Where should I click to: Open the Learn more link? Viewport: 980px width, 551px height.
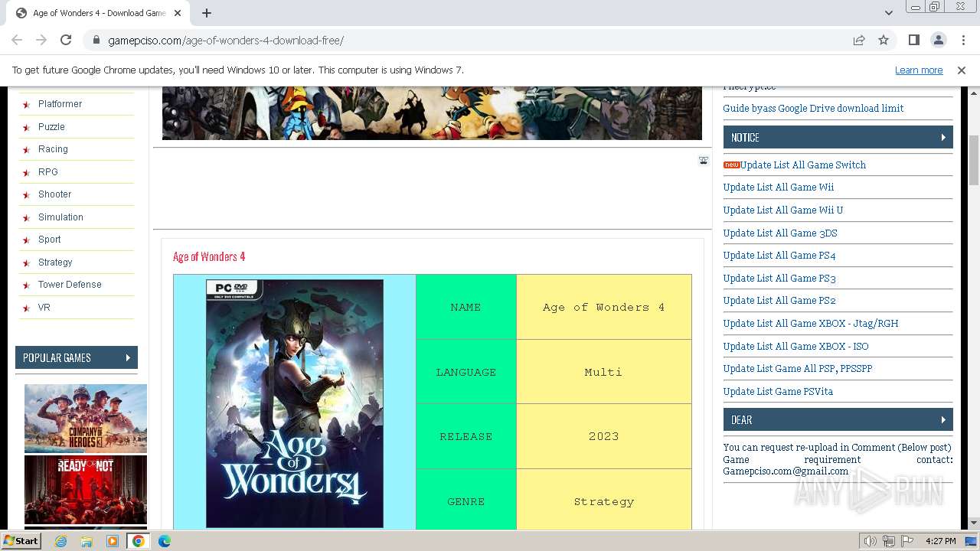point(919,70)
